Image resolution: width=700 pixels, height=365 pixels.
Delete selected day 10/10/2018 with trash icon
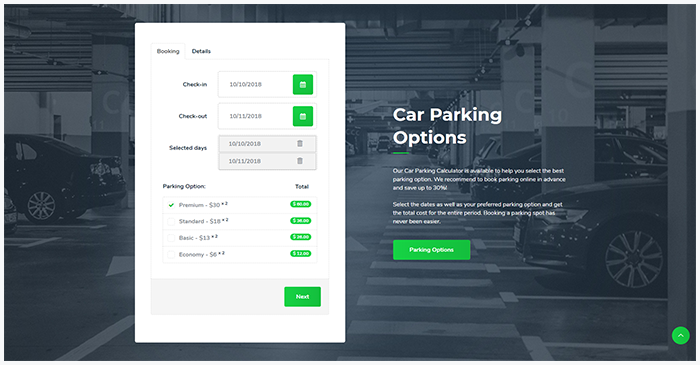pyautogui.click(x=300, y=144)
